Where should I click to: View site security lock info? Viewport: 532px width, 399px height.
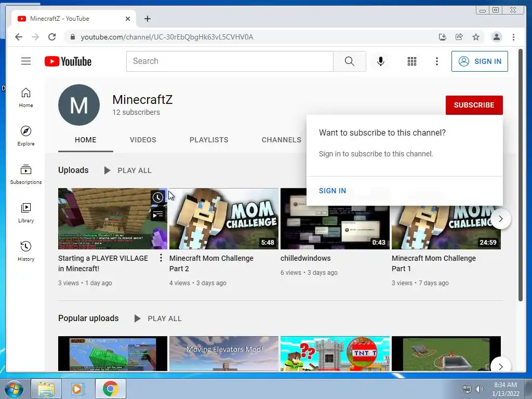pyautogui.click(x=72, y=37)
